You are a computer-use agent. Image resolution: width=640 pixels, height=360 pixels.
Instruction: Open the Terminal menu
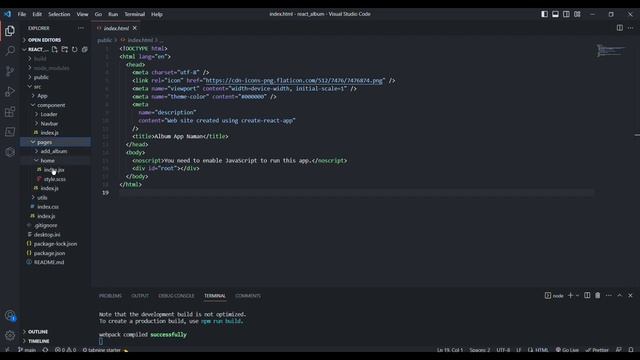coord(135,14)
